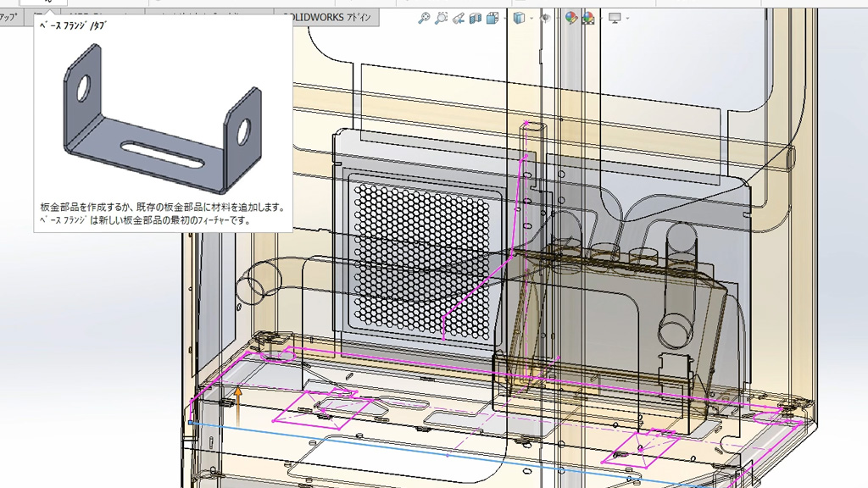
Task: Go back to the previous view
Action: pyautogui.click(x=458, y=18)
